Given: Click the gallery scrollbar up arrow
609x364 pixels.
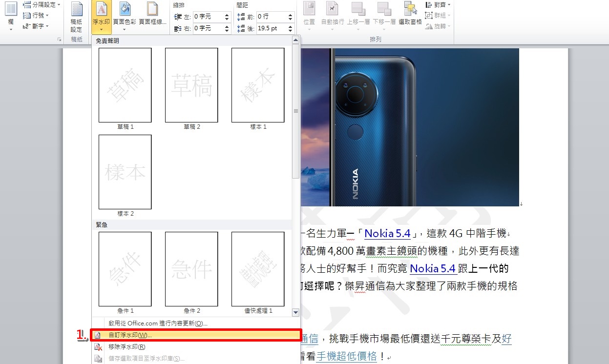Looking at the screenshot, I should coord(295,40).
